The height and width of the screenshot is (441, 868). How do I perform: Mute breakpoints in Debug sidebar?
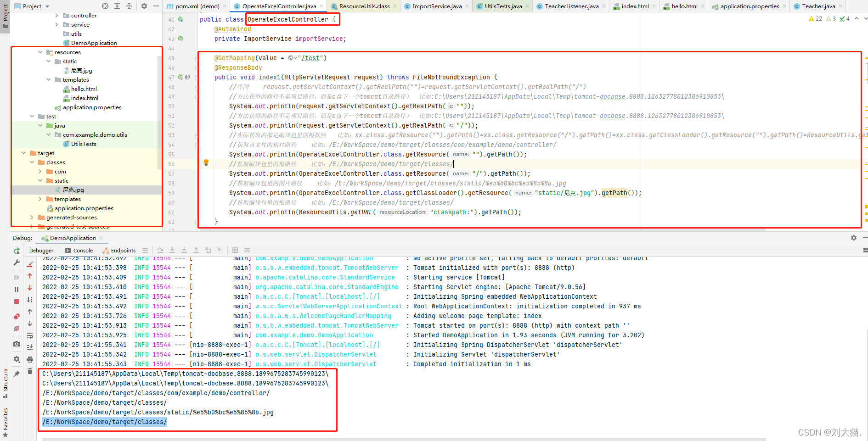tap(17, 329)
